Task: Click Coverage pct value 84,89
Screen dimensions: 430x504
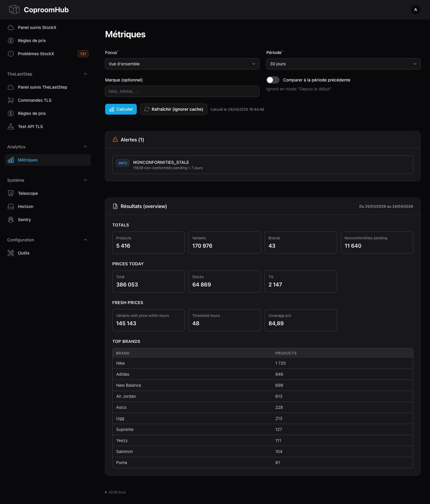Action: tap(276, 323)
